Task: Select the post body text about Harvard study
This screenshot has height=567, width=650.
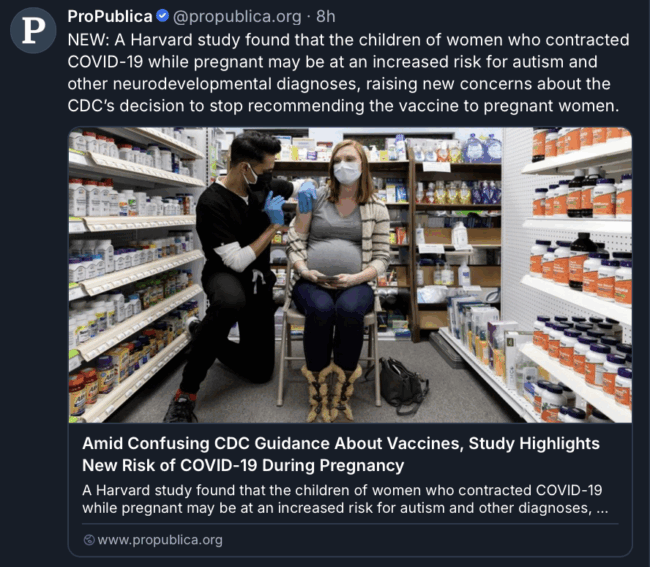Action: point(349,73)
